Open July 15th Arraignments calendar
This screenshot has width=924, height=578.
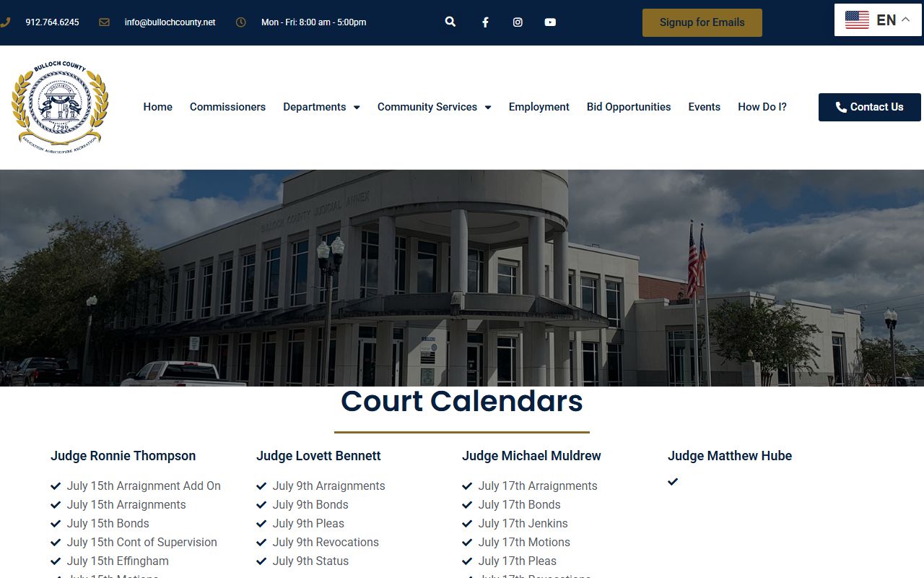tap(126, 504)
